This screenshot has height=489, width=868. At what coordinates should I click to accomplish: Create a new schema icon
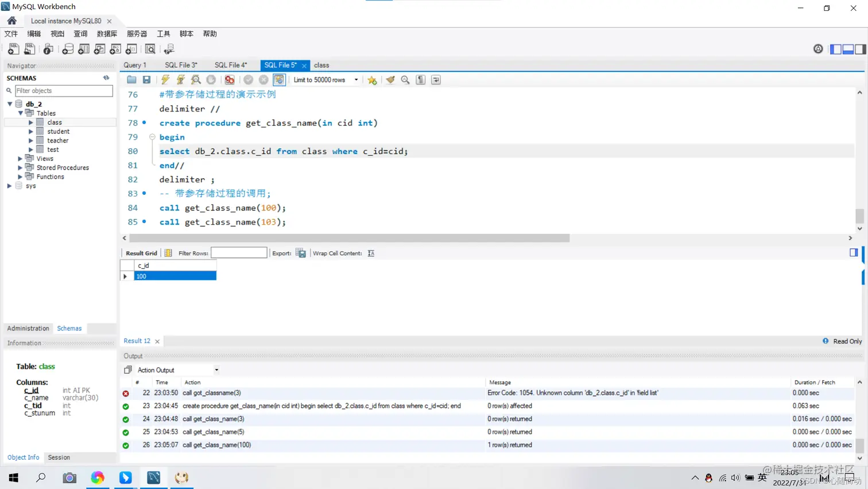click(68, 49)
